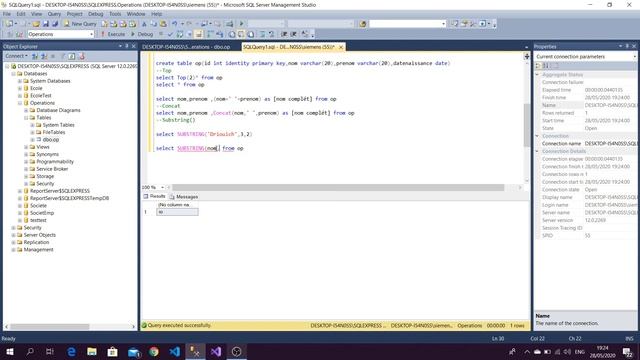
Task: Collapse the Operations database node
Action: (20, 103)
